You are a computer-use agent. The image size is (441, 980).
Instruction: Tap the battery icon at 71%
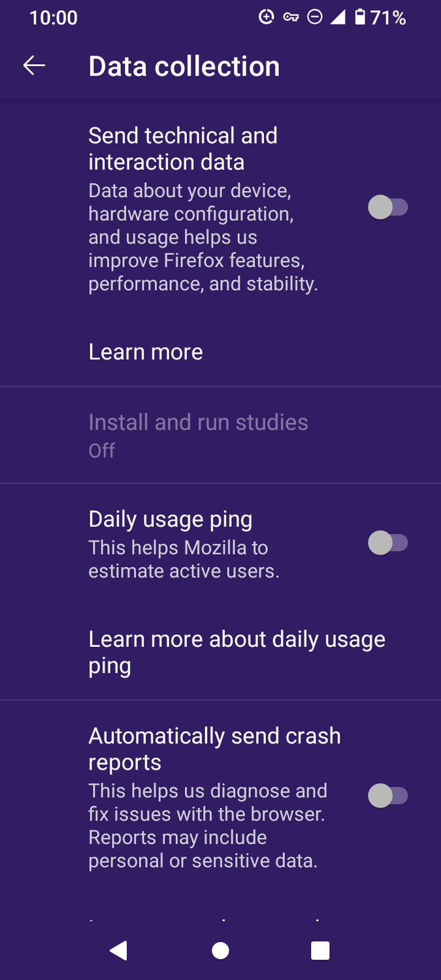point(360,18)
